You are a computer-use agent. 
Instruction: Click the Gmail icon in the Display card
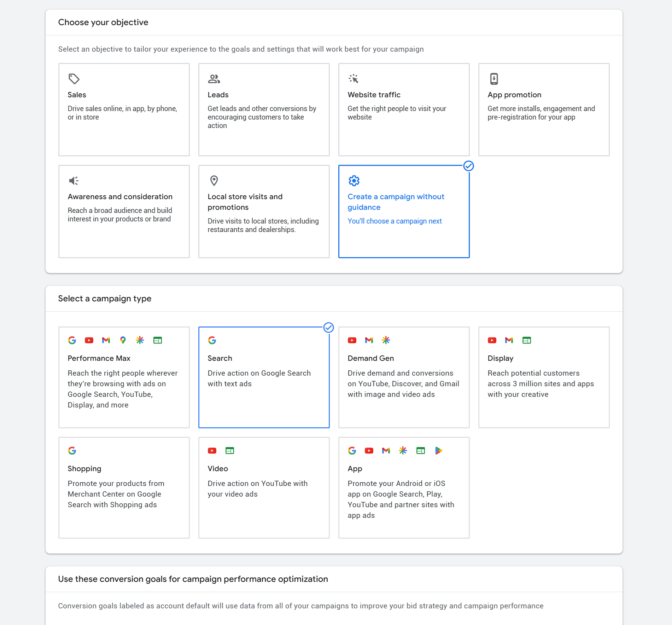(509, 340)
